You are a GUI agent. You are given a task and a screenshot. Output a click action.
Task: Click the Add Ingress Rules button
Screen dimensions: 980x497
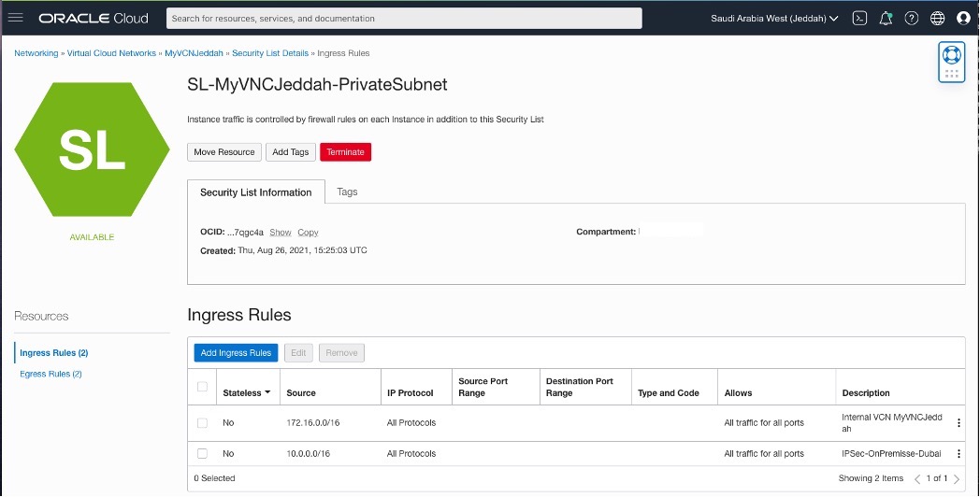click(236, 353)
